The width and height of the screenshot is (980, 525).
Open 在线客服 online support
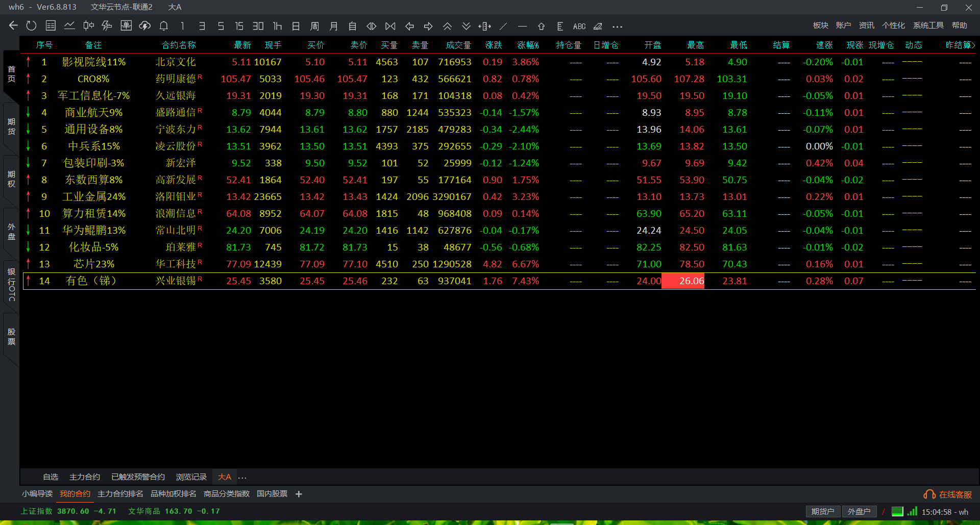click(948, 494)
